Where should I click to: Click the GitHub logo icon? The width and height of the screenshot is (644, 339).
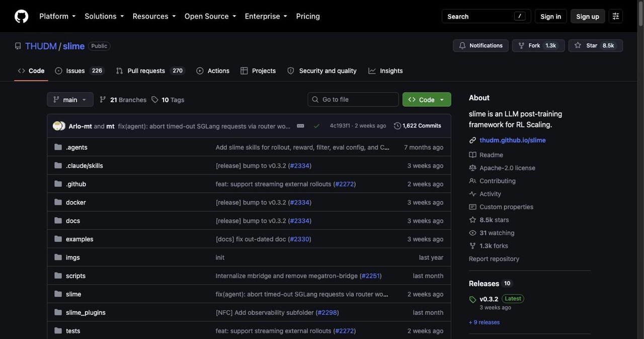coord(21,16)
